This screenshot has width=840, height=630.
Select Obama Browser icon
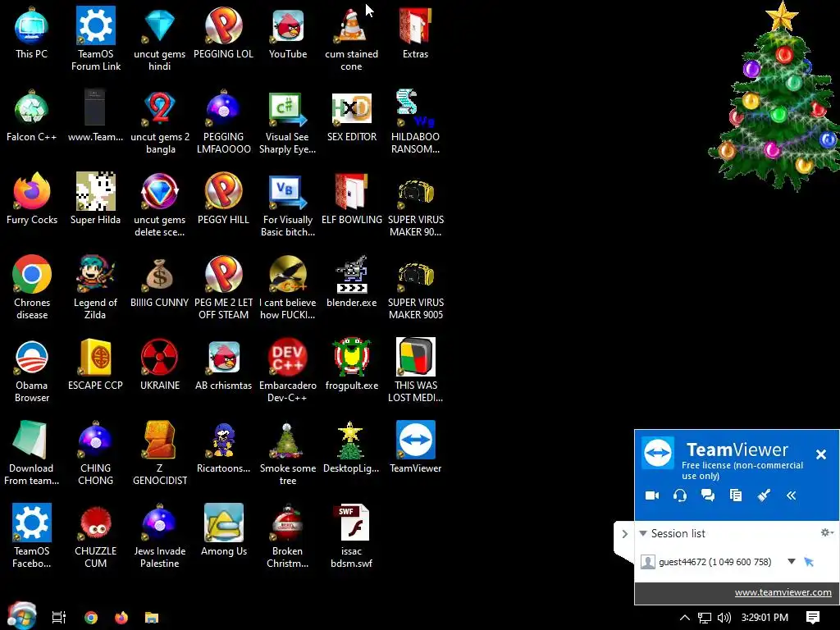(x=32, y=370)
